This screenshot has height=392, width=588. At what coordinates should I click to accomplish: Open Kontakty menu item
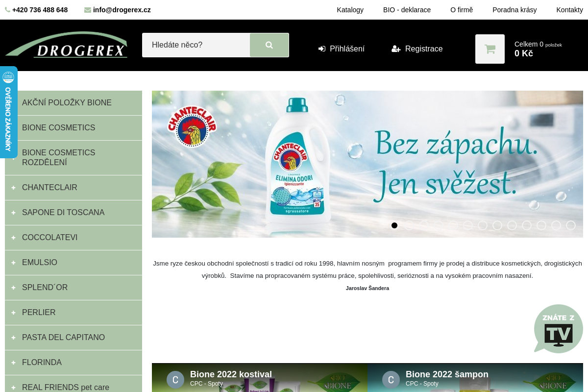pyautogui.click(x=569, y=10)
